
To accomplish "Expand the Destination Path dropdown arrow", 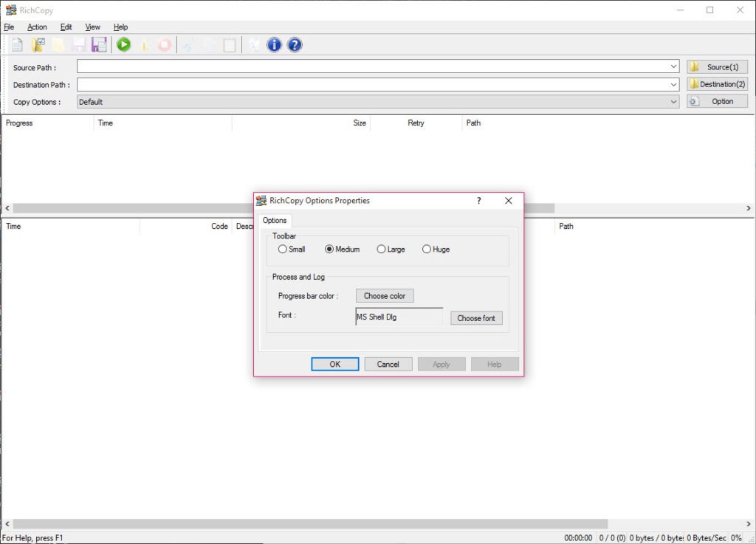I will coord(673,84).
